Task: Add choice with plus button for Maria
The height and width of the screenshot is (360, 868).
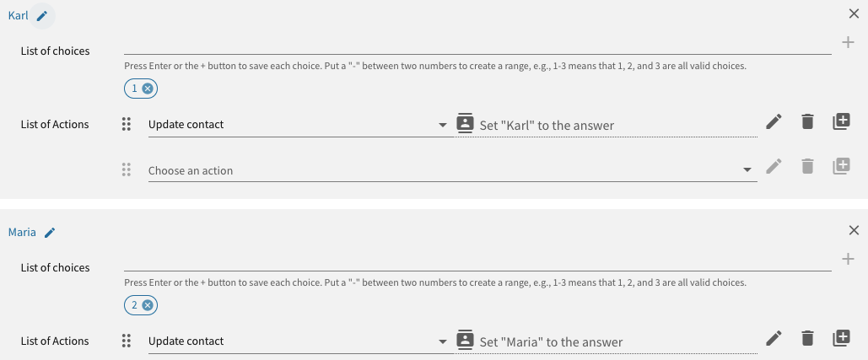Action: pos(848,259)
